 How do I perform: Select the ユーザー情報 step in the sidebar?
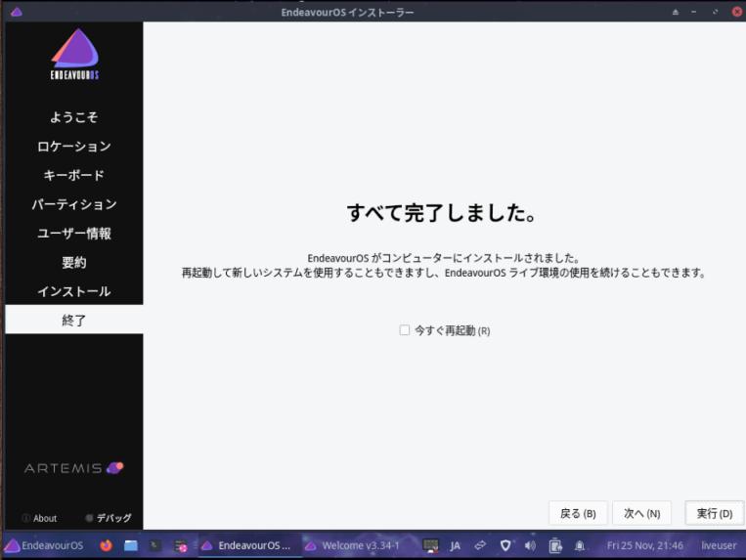point(74,233)
